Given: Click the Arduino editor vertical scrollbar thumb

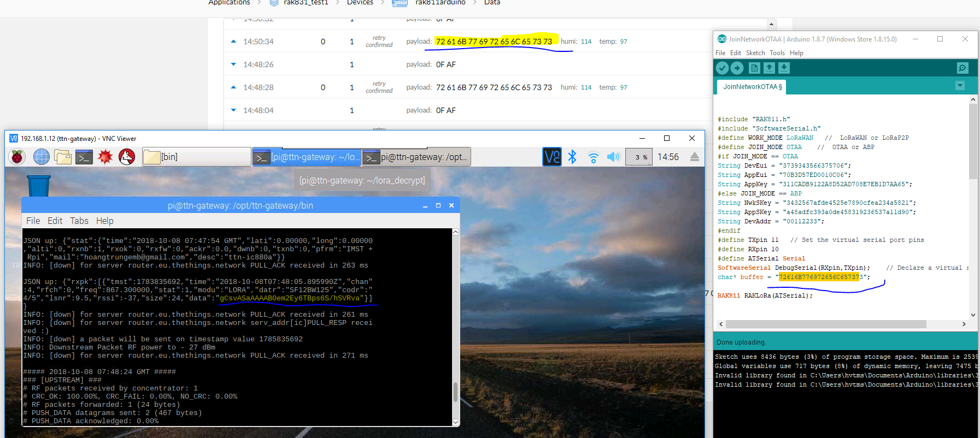Looking at the screenshot, I should (x=973, y=141).
